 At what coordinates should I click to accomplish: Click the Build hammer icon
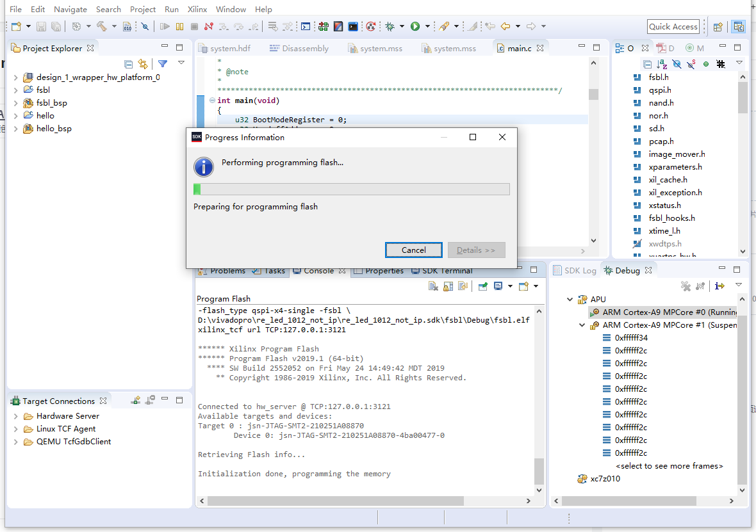[101, 26]
